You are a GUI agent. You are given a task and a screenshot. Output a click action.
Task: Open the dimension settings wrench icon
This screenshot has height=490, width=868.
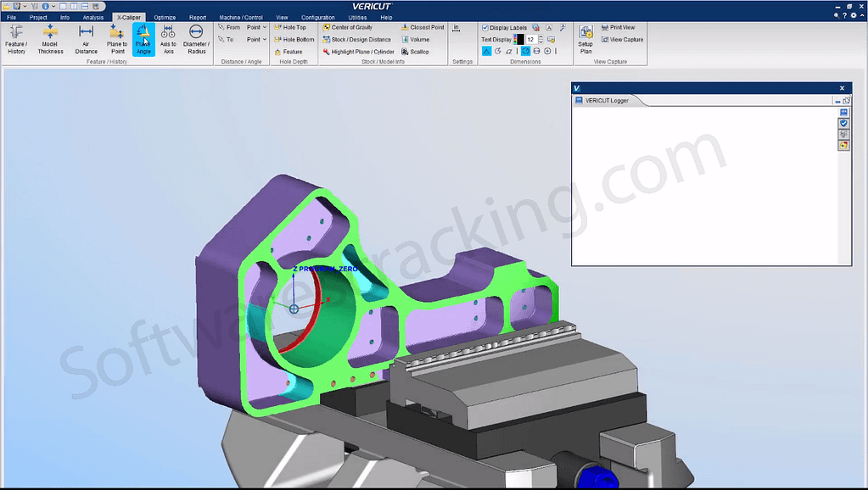pos(563,27)
